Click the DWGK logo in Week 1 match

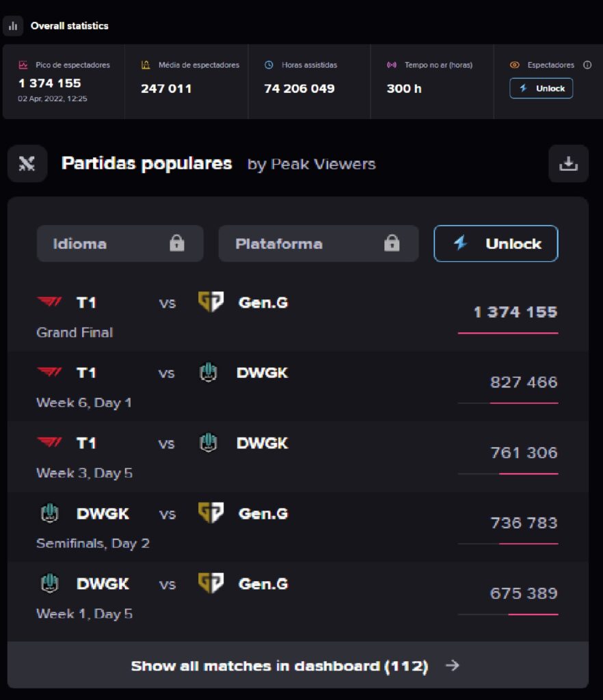[x=49, y=584]
